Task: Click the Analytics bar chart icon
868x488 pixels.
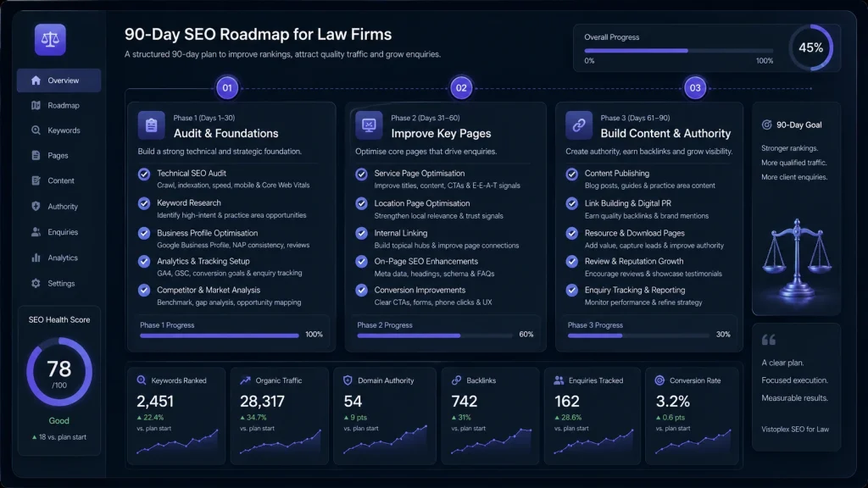Action: [x=36, y=258]
